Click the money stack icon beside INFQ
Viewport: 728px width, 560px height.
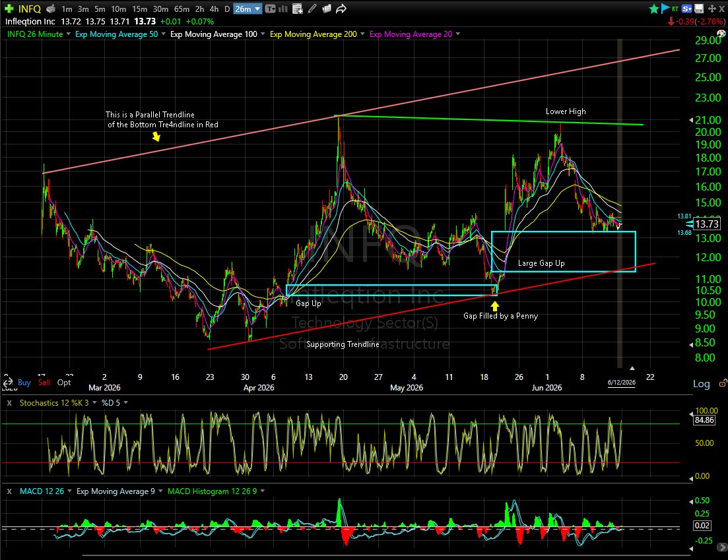(51, 9)
